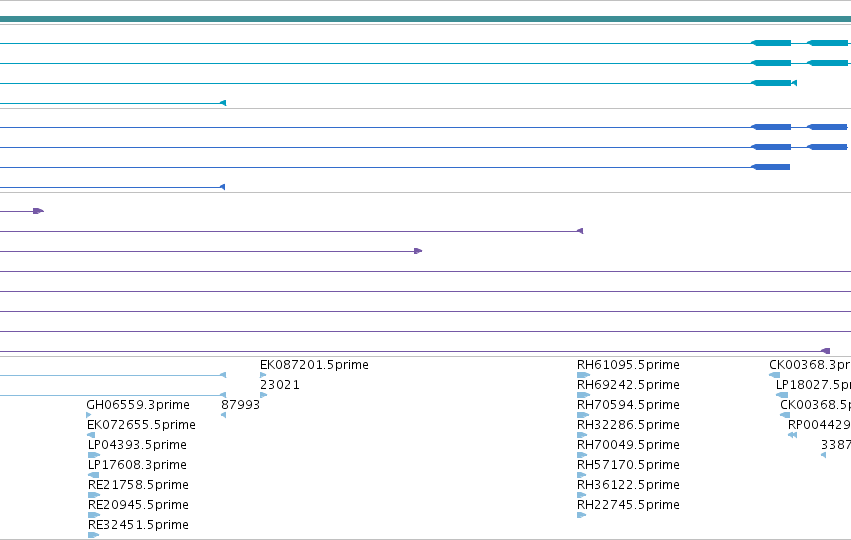The image size is (851, 540).
Task: Click the arrow glyph beneath EK087201.5prime
Action: pos(263,375)
